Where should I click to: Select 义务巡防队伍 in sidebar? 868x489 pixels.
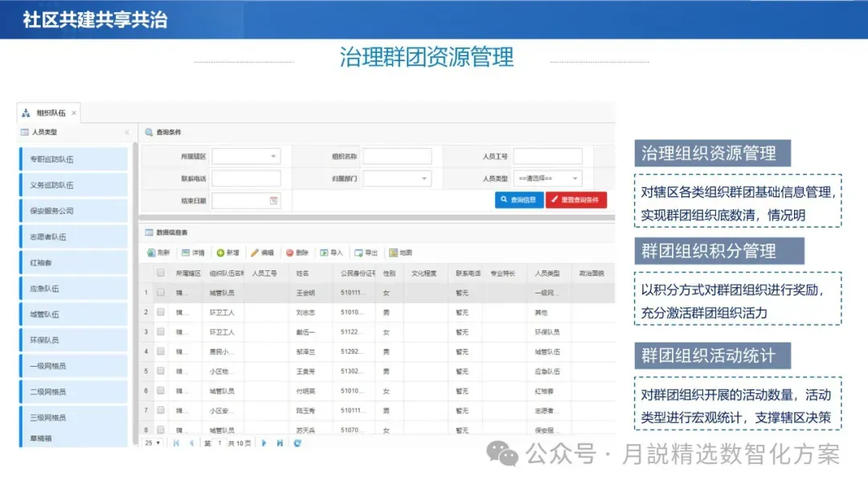click(x=73, y=185)
